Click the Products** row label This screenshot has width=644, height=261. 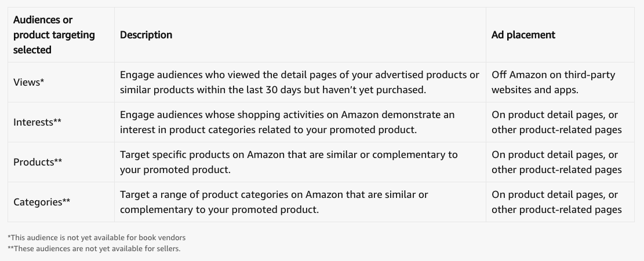pyautogui.click(x=38, y=162)
